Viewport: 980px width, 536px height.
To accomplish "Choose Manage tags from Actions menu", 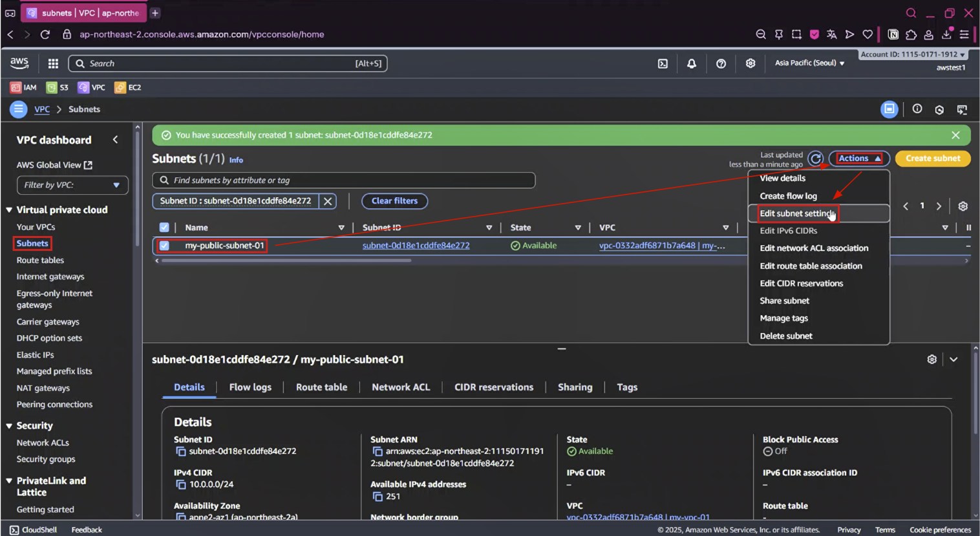I will pos(783,318).
